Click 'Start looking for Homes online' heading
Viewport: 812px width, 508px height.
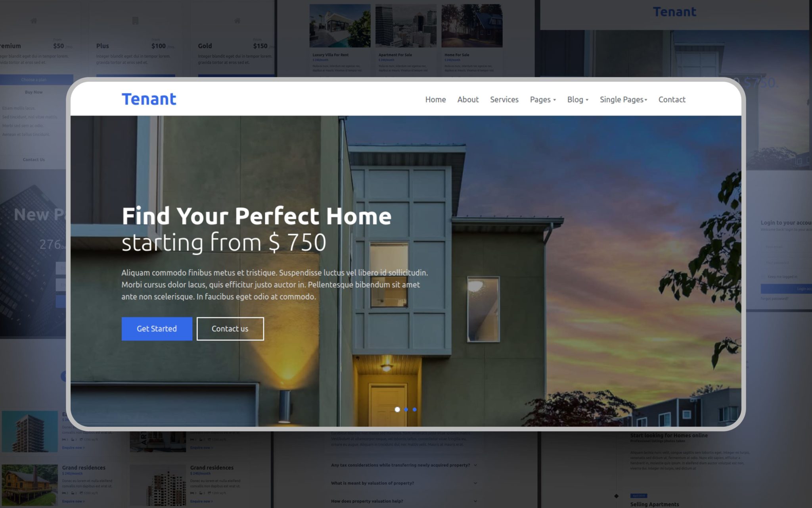pos(669,435)
